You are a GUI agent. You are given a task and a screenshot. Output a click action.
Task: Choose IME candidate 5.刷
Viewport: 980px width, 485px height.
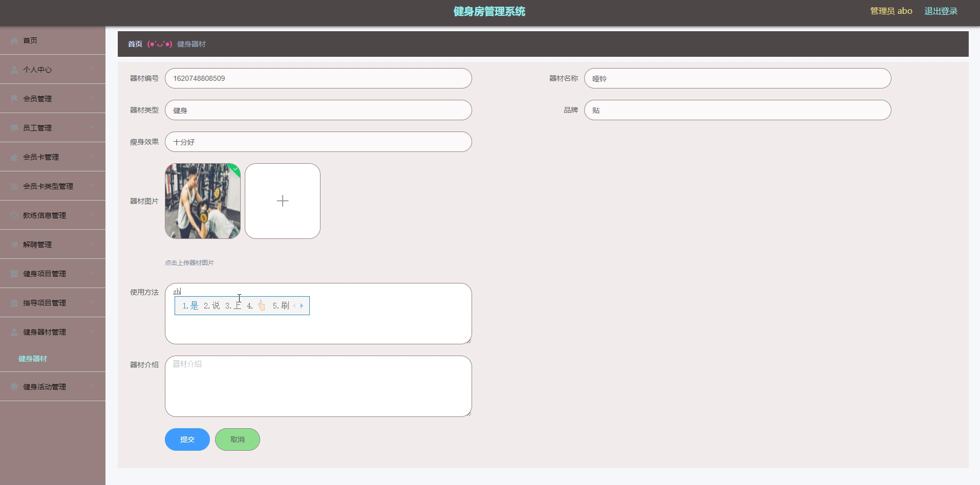coord(281,305)
